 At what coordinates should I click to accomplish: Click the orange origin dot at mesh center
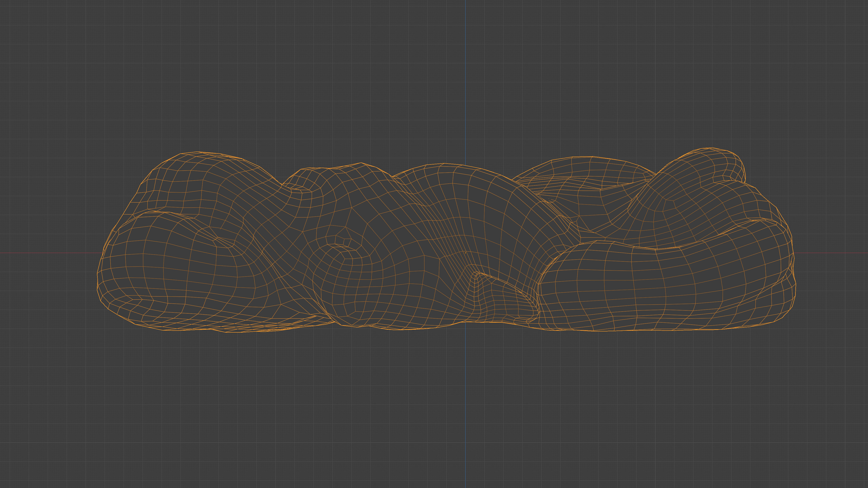[465, 253]
